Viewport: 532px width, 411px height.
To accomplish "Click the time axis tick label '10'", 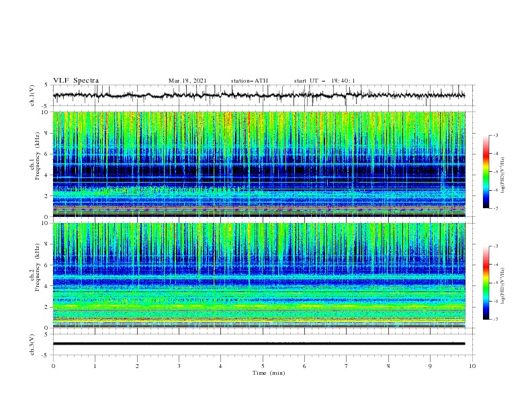I will (472, 366).
